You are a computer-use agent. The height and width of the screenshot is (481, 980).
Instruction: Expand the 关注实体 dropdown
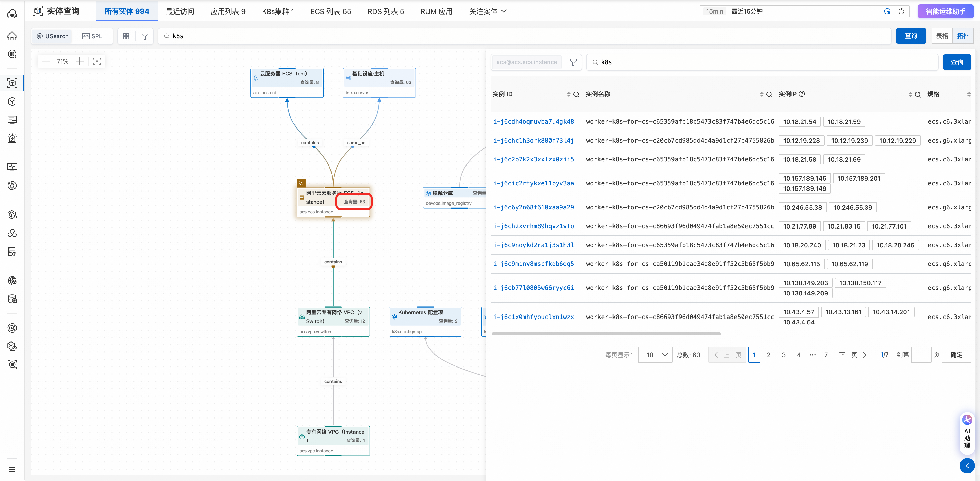coord(488,11)
